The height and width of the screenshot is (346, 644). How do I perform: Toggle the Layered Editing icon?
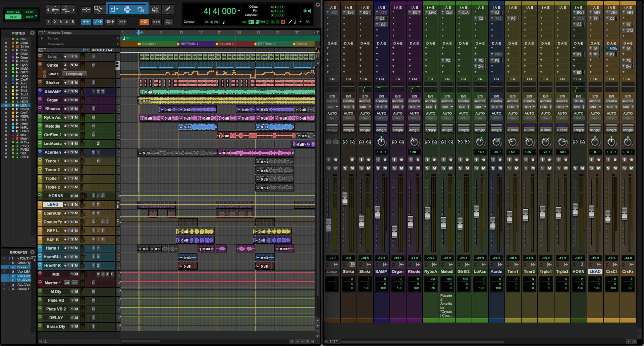pyautogui.click(x=168, y=22)
